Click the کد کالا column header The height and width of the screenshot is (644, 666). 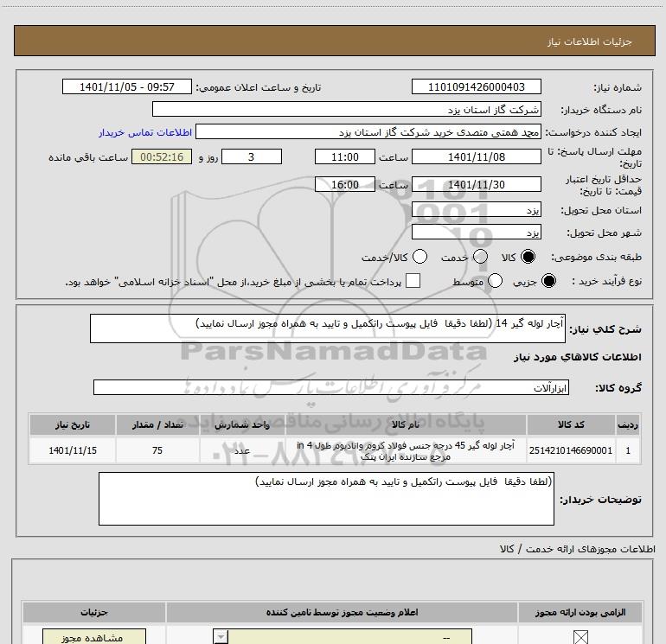click(x=571, y=424)
